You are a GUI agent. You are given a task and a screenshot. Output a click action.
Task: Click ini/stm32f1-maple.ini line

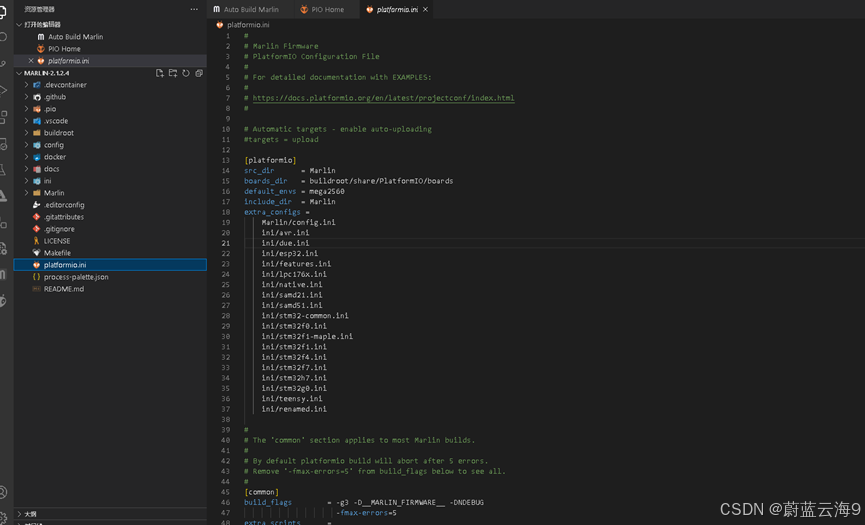point(307,336)
